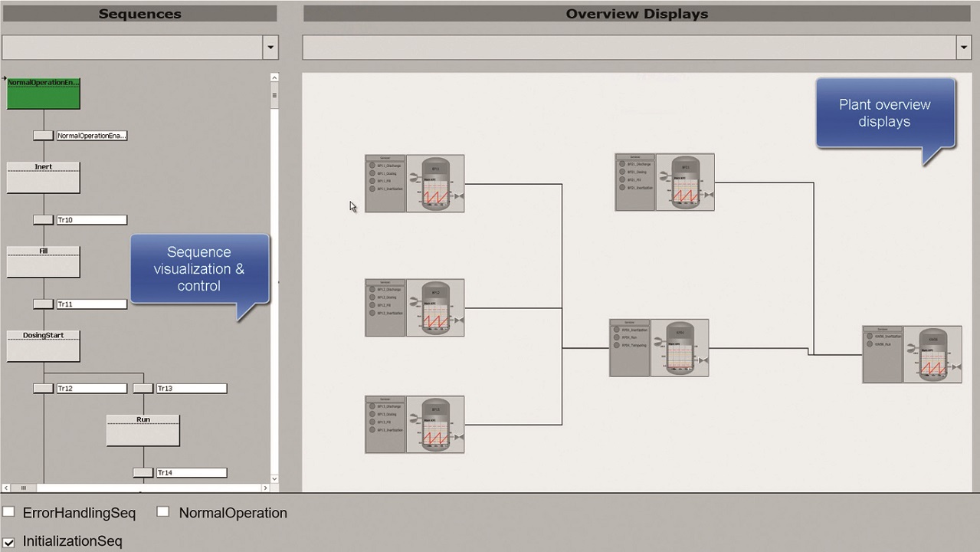Click the BP21_Discharge status indicator circle
980x552 pixels.
(622, 164)
